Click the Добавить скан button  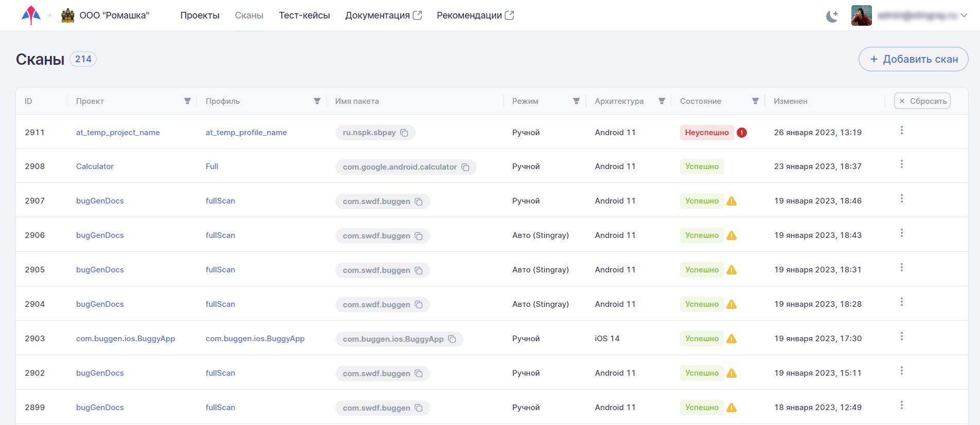coord(913,59)
